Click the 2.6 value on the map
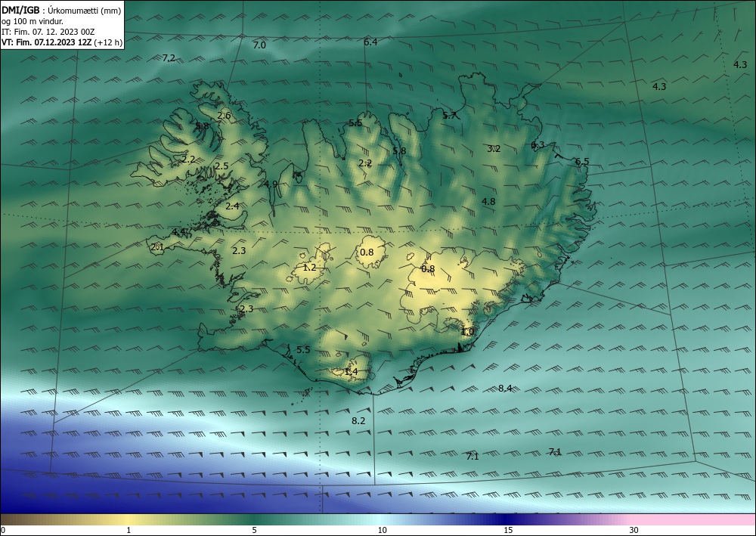The height and width of the screenshot is (536, 756). [x=225, y=115]
